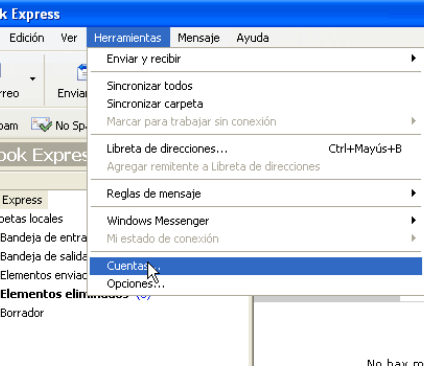Click the No Spam envelope checkmark icon
424x366 pixels.
point(41,125)
